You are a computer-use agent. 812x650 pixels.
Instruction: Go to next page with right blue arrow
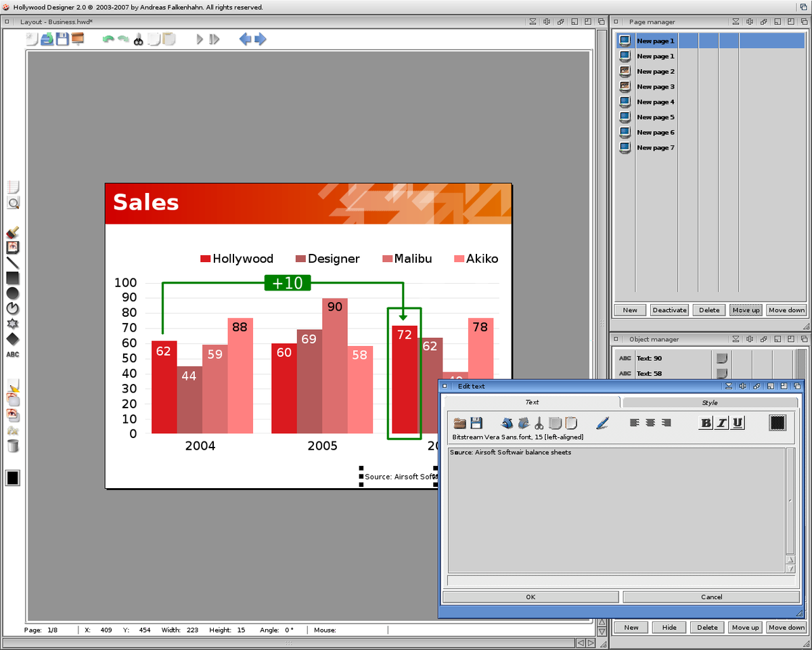261,39
